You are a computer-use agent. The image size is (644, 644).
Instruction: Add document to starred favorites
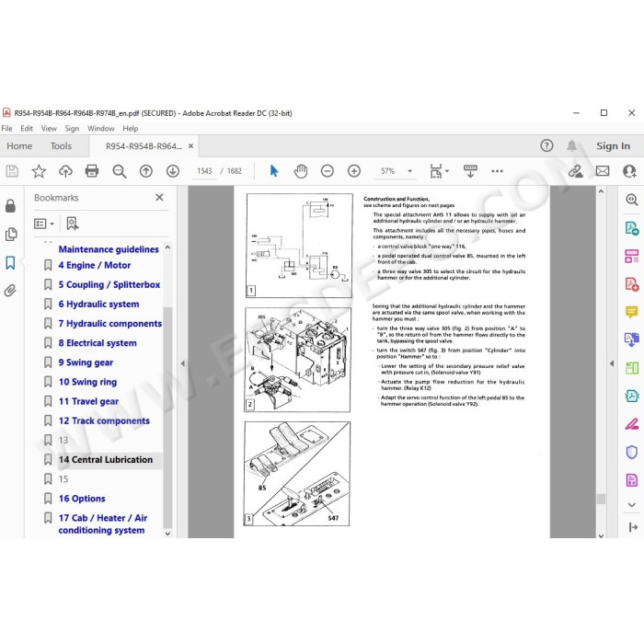(x=39, y=171)
